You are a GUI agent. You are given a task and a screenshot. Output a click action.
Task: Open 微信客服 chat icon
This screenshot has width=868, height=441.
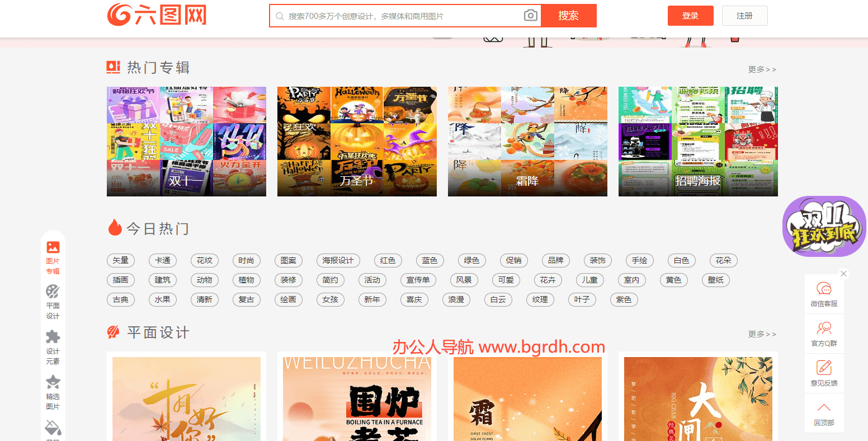[x=824, y=289]
